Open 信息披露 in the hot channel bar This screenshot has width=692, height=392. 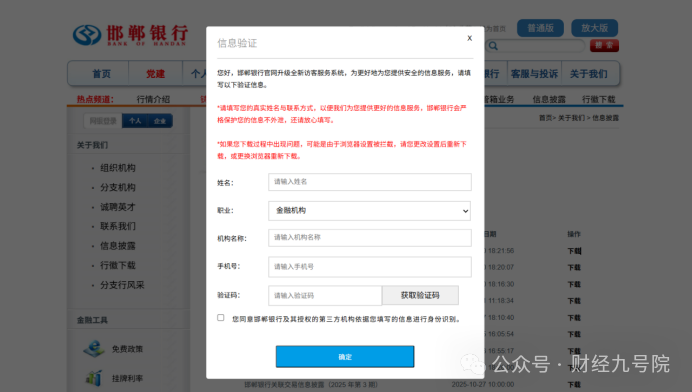pos(549,99)
